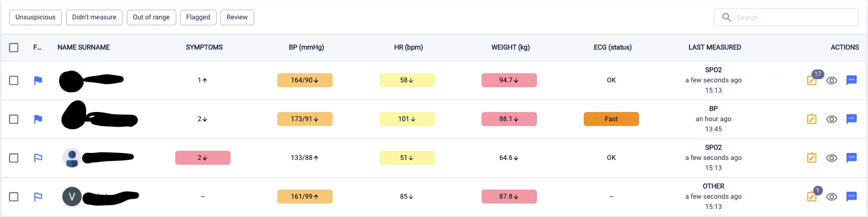Click the orange Fast ECG status badge
Image resolution: width=868 pixels, height=217 pixels.
[611, 119]
